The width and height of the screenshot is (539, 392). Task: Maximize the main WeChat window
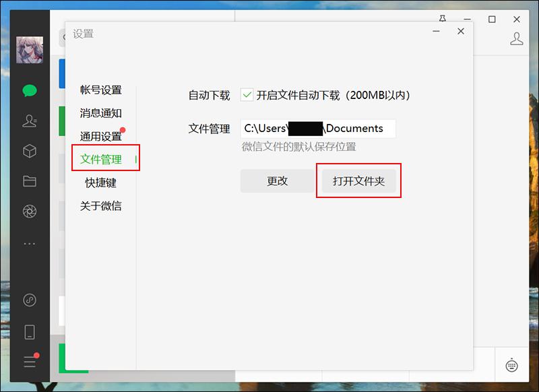point(492,20)
